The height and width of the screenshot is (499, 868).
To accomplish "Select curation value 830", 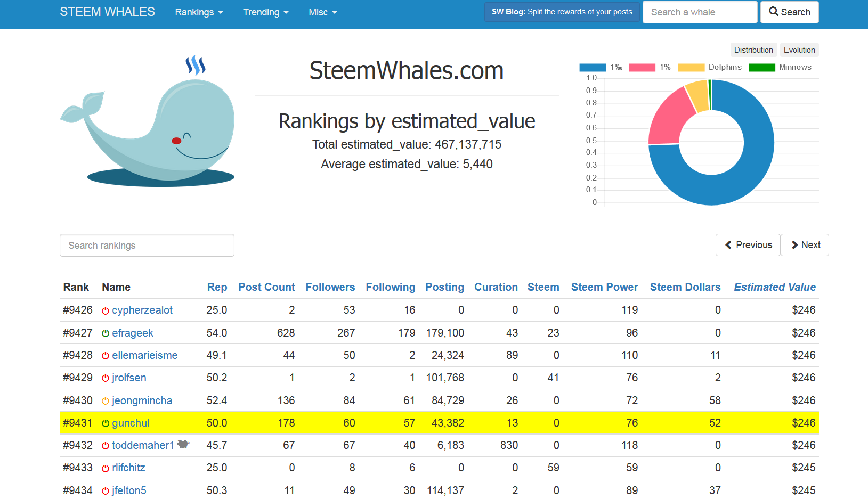I will (x=509, y=445).
